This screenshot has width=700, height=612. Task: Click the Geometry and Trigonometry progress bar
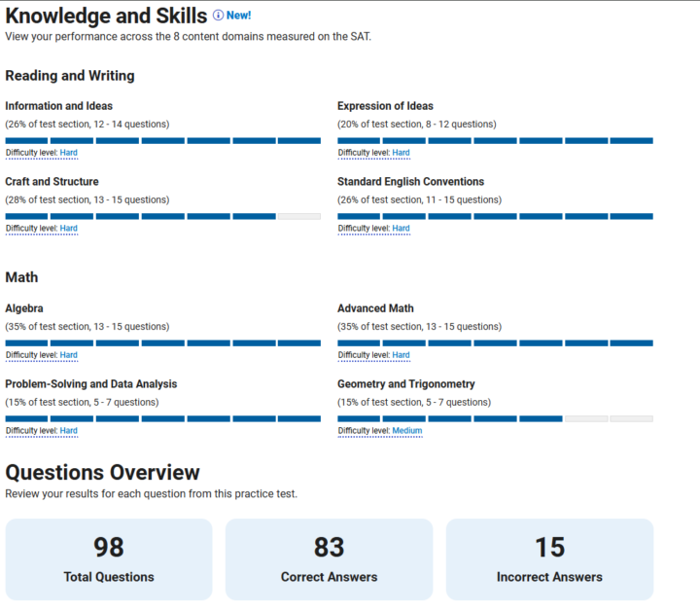pyautogui.click(x=495, y=418)
